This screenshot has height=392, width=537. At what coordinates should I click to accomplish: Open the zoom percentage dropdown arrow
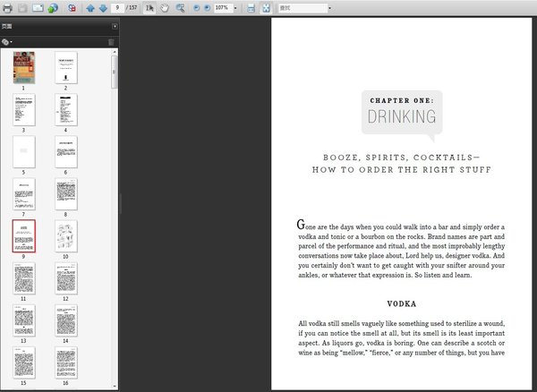235,8
